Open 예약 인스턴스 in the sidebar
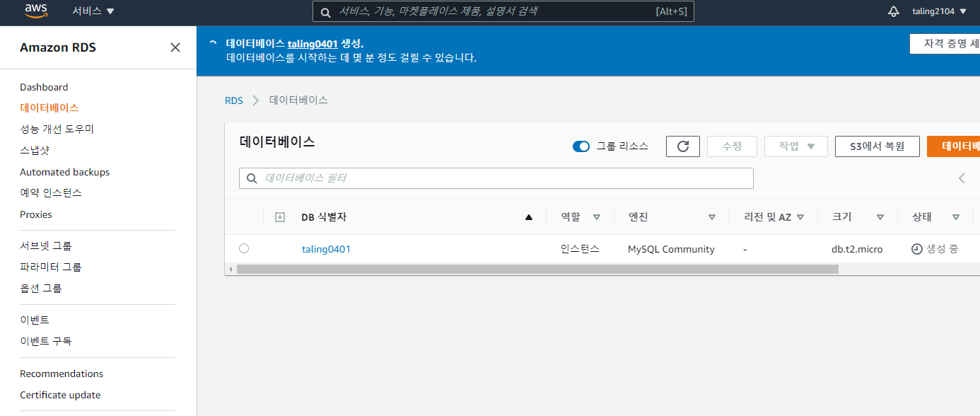The image size is (980, 416). (51, 192)
